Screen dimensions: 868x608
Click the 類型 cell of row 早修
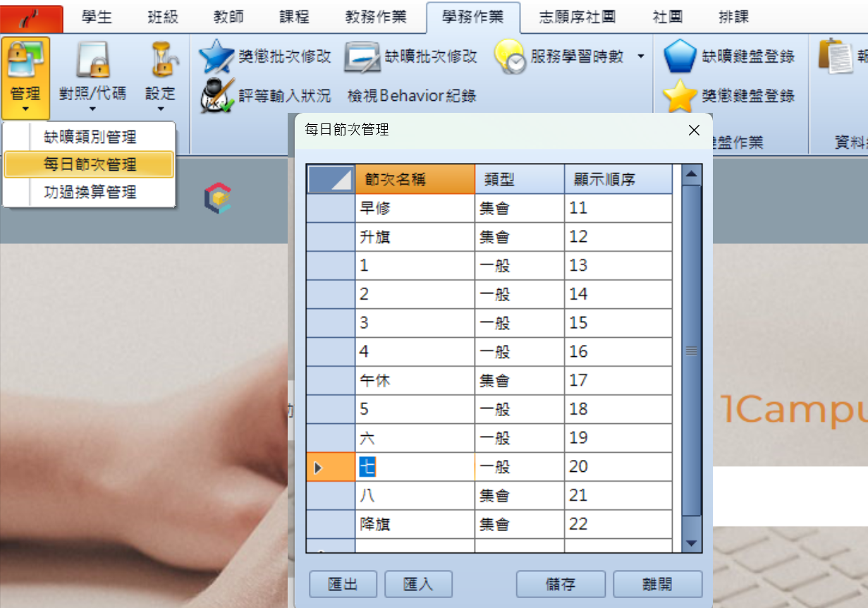pos(520,208)
